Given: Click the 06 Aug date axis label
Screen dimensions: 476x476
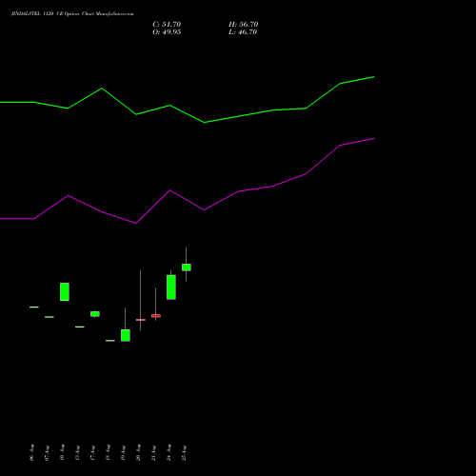Looking at the screenshot, I should pyautogui.click(x=31, y=452).
